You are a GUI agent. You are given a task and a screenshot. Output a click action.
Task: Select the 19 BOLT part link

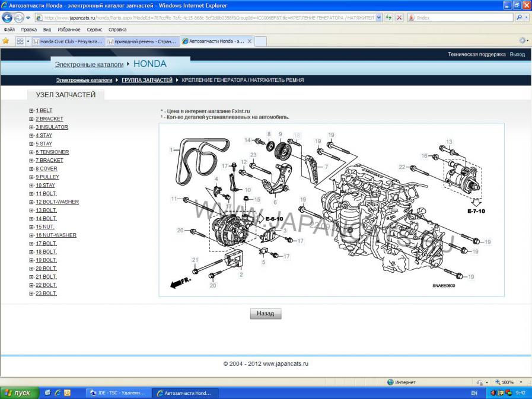tap(46, 260)
